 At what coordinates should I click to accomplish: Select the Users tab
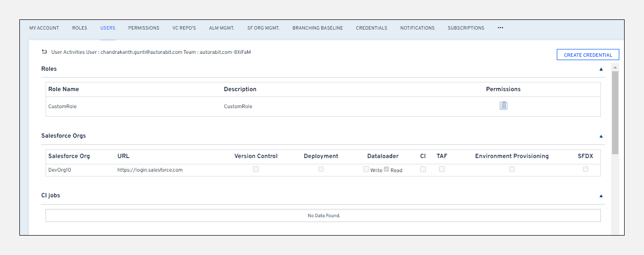click(108, 28)
